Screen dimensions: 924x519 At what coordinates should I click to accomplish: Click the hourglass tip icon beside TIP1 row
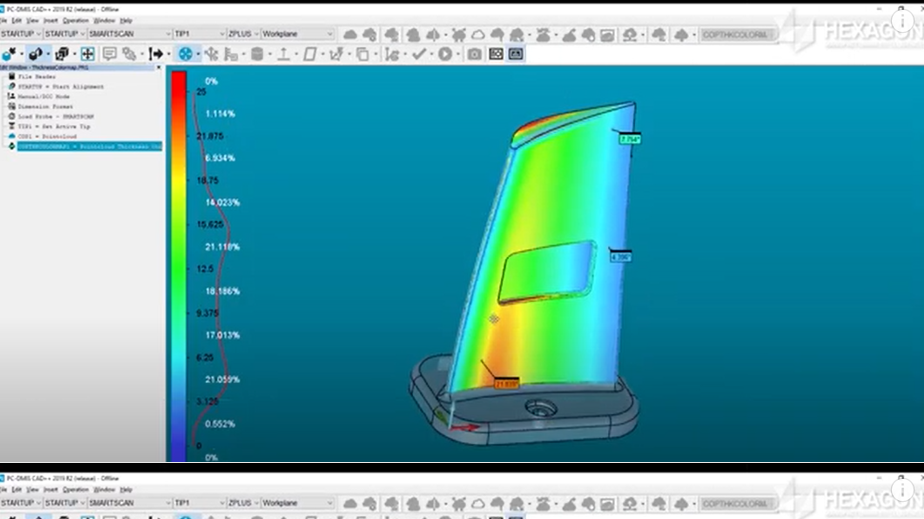[11, 126]
